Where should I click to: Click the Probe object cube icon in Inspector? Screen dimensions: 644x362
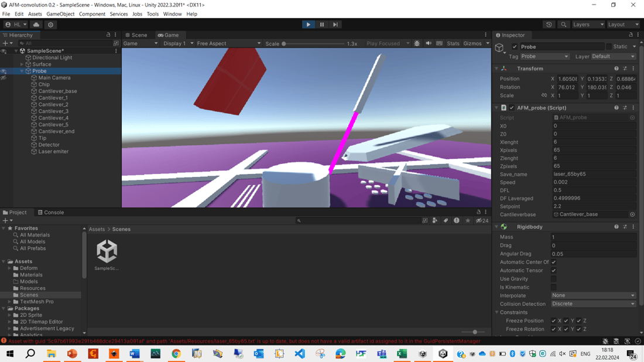pos(499,48)
